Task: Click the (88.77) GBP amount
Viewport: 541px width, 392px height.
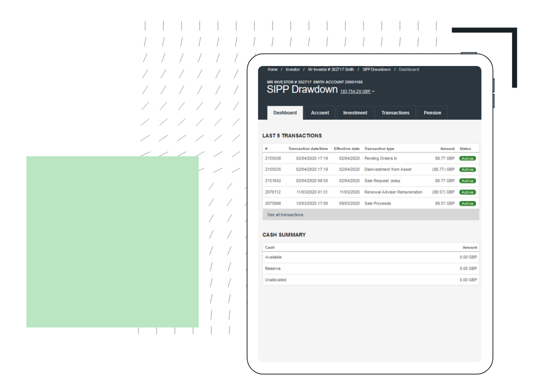Action: (x=443, y=169)
